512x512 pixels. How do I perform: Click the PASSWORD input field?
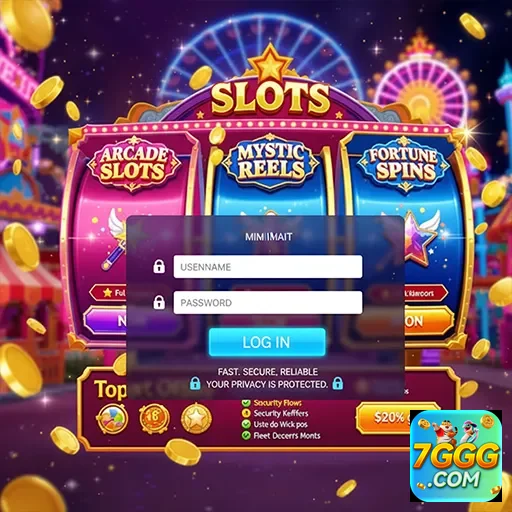[268, 302]
